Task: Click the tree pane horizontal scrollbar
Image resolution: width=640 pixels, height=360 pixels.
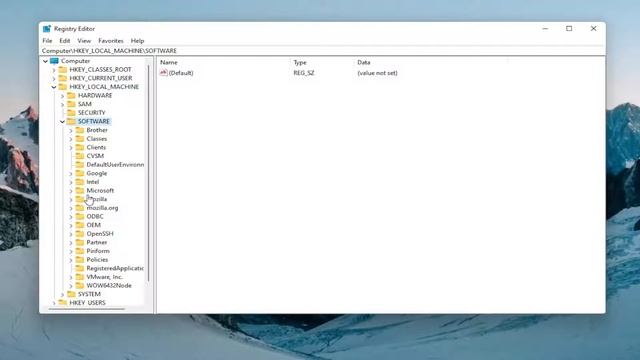Action: coord(87,309)
